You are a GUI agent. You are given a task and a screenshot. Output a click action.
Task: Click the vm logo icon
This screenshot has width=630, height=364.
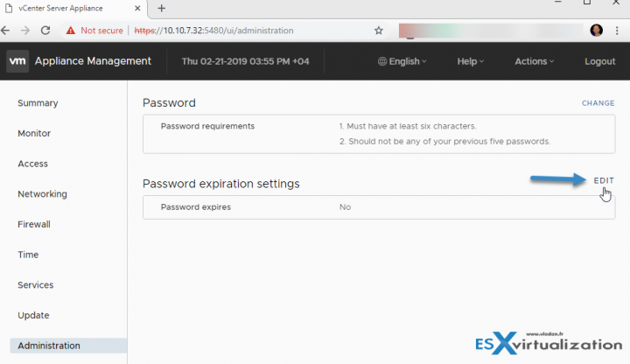click(17, 61)
